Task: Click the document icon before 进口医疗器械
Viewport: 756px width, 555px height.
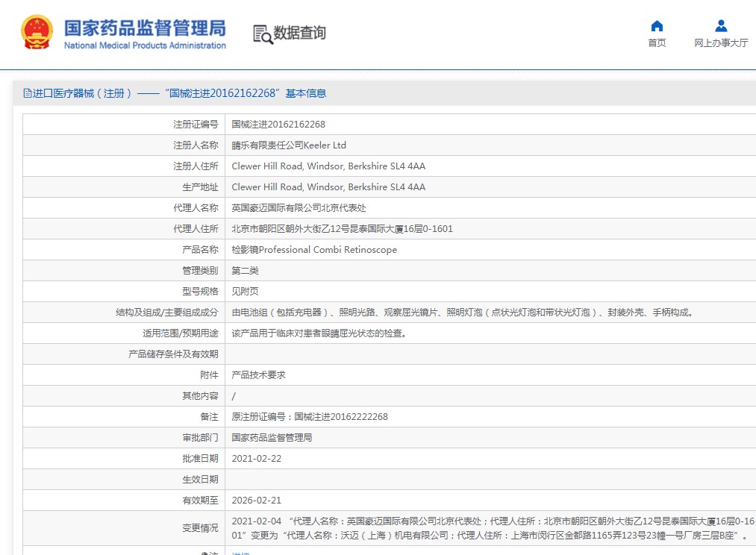Action: coord(28,93)
